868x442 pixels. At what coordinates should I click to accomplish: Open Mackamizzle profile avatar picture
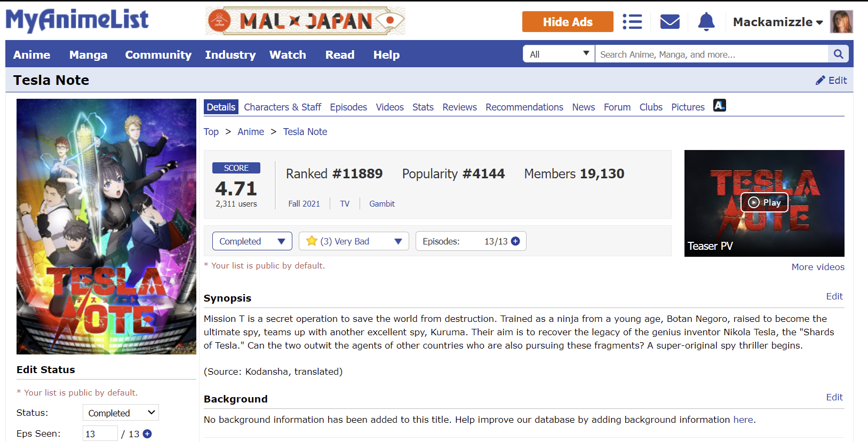pyautogui.click(x=841, y=22)
